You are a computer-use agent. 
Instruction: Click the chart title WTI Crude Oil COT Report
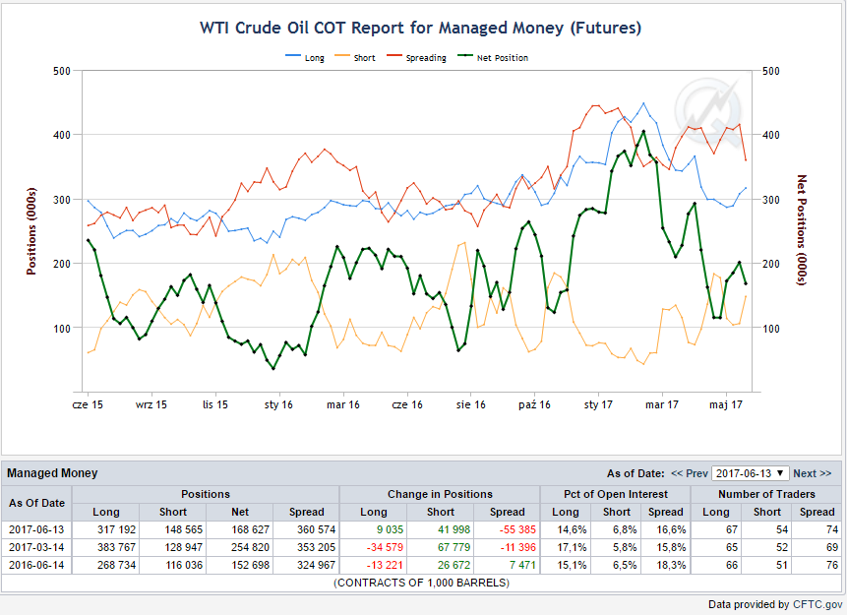(x=420, y=28)
